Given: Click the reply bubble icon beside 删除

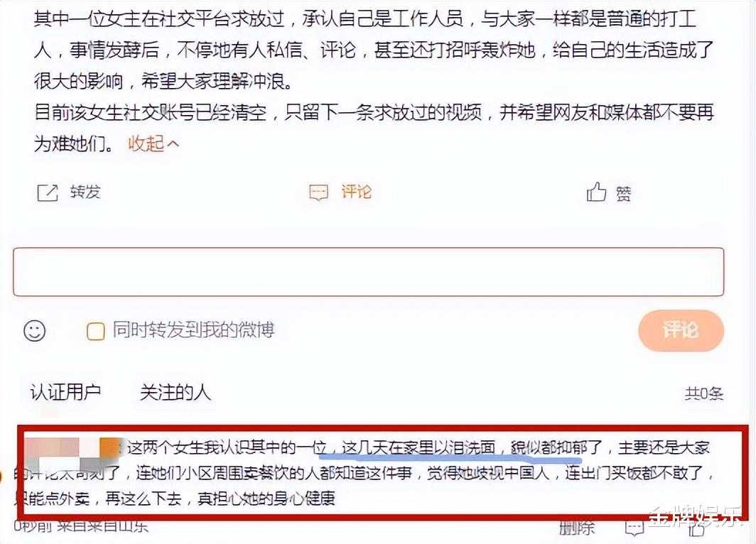Looking at the screenshot, I should 634,528.
